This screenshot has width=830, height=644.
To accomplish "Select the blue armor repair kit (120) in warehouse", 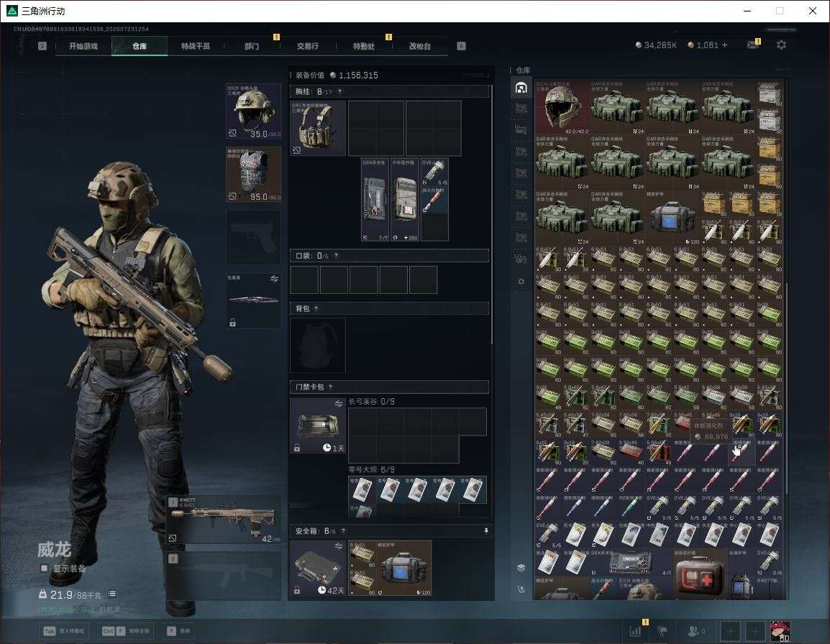I will [672, 218].
